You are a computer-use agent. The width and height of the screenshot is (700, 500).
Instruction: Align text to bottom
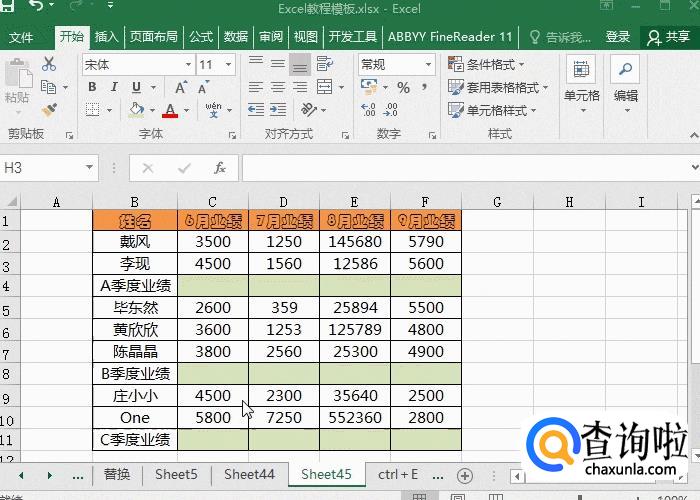click(300, 64)
